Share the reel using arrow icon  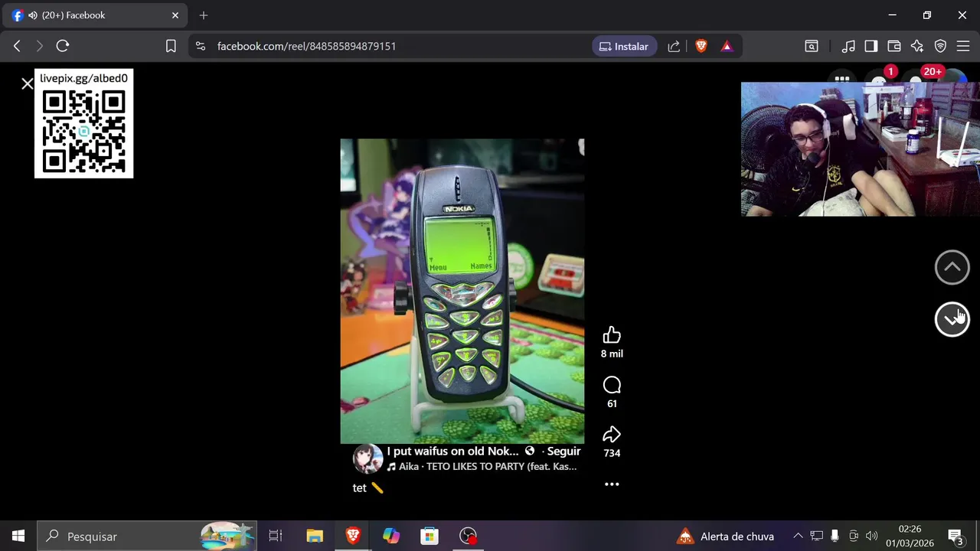[x=612, y=435]
